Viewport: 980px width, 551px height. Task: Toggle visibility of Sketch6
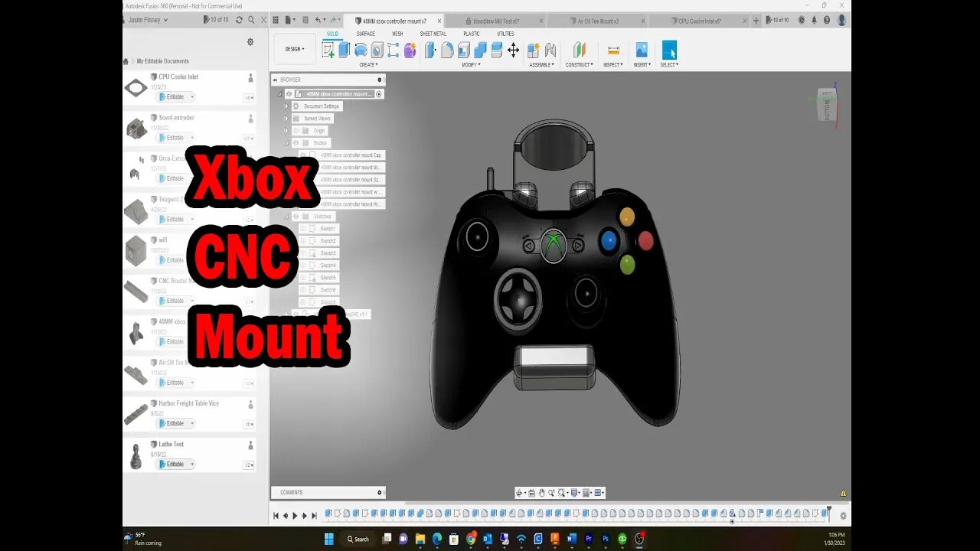[303, 290]
